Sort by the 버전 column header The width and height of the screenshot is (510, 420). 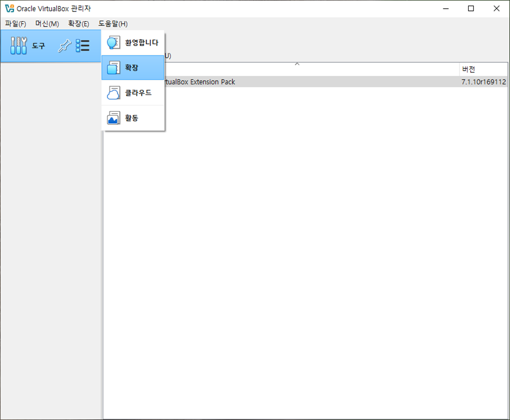point(483,69)
